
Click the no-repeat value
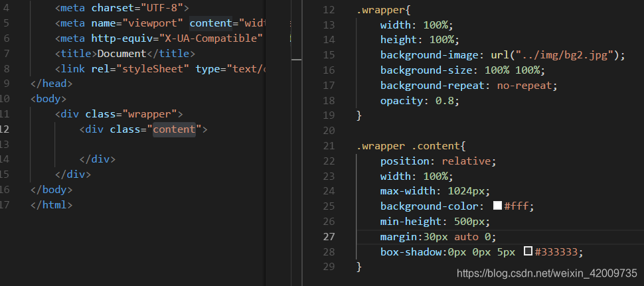524,86
